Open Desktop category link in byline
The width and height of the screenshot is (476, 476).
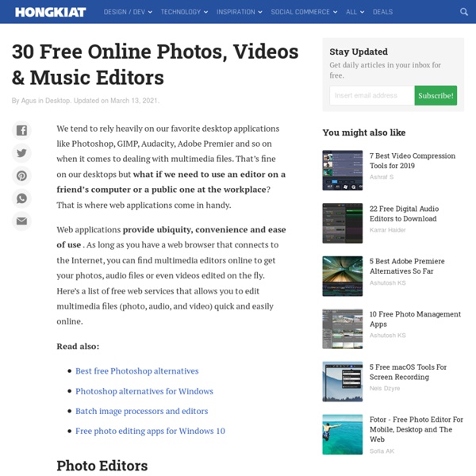[57, 101]
